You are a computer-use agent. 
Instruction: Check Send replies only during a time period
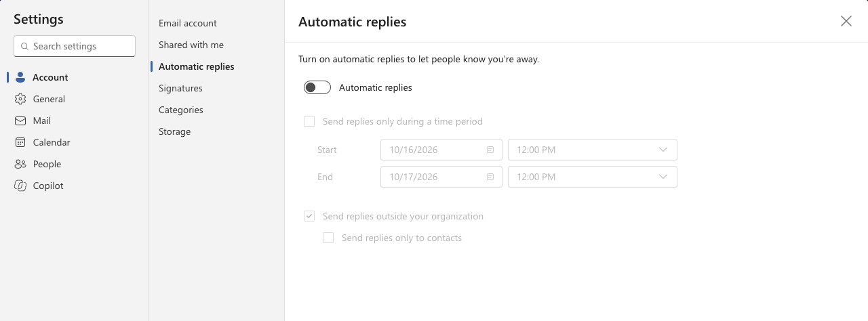309,121
